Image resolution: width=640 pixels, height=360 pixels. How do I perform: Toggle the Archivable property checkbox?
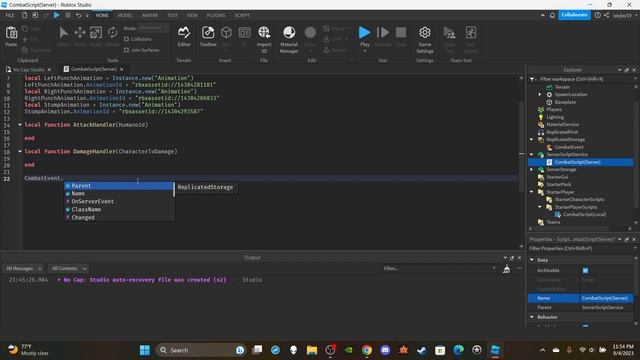(x=585, y=270)
